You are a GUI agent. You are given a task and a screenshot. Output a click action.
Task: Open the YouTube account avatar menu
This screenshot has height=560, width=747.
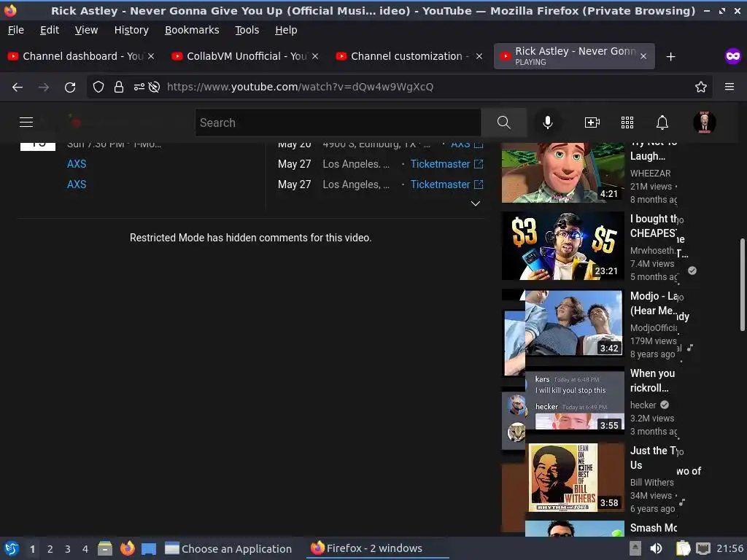click(x=705, y=122)
